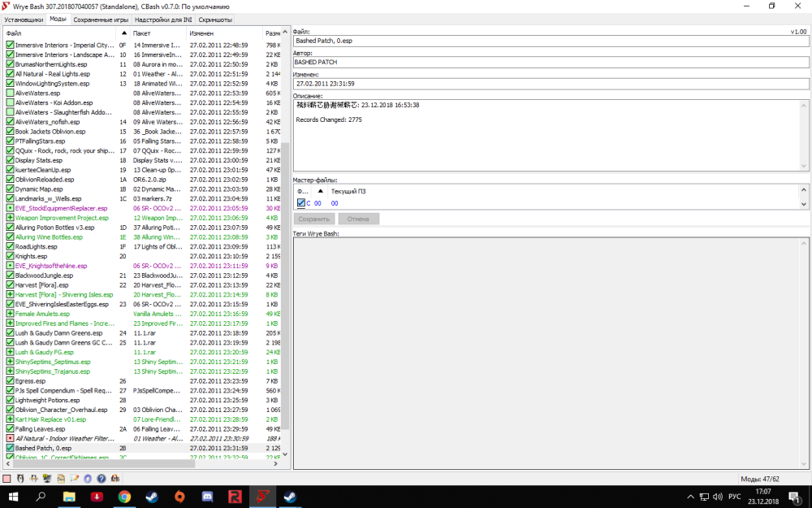Show hidden tray icons chevron
The height and width of the screenshot is (508, 812).
click(x=689, y=497)
